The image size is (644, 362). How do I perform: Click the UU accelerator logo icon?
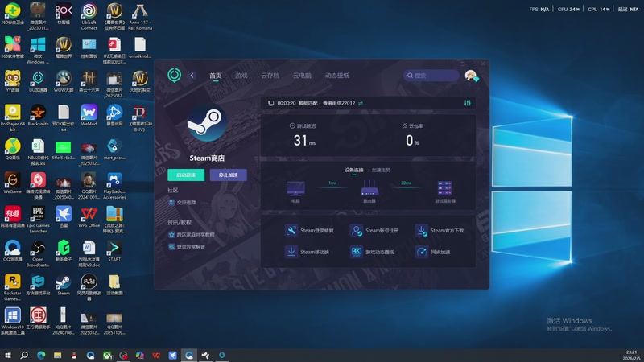click(x=174, y=75)
